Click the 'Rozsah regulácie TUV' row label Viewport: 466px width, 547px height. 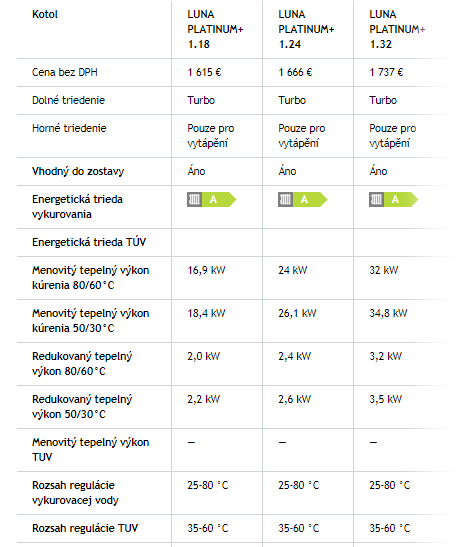point(85,528)
